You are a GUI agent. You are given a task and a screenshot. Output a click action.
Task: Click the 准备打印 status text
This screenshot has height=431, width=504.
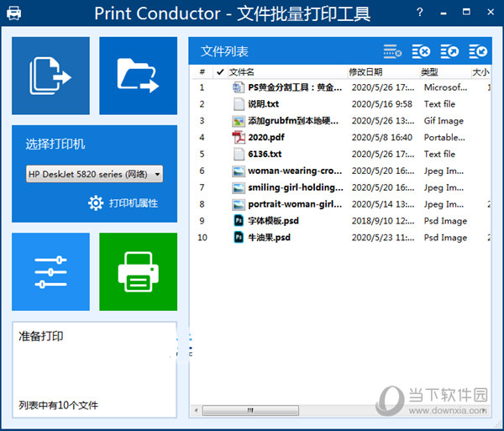pyautogui.click(x=41, y=336)
